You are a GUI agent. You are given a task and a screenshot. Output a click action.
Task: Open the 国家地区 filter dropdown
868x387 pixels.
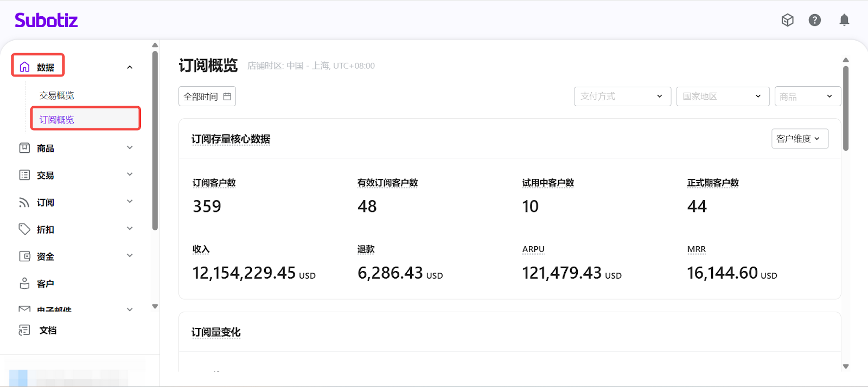point(722,96)
